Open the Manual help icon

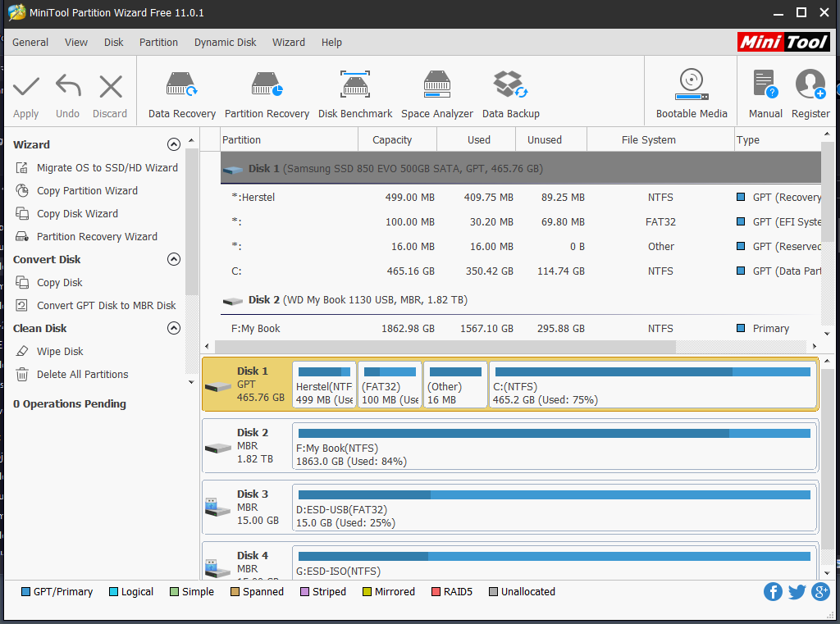click(765, 84)
